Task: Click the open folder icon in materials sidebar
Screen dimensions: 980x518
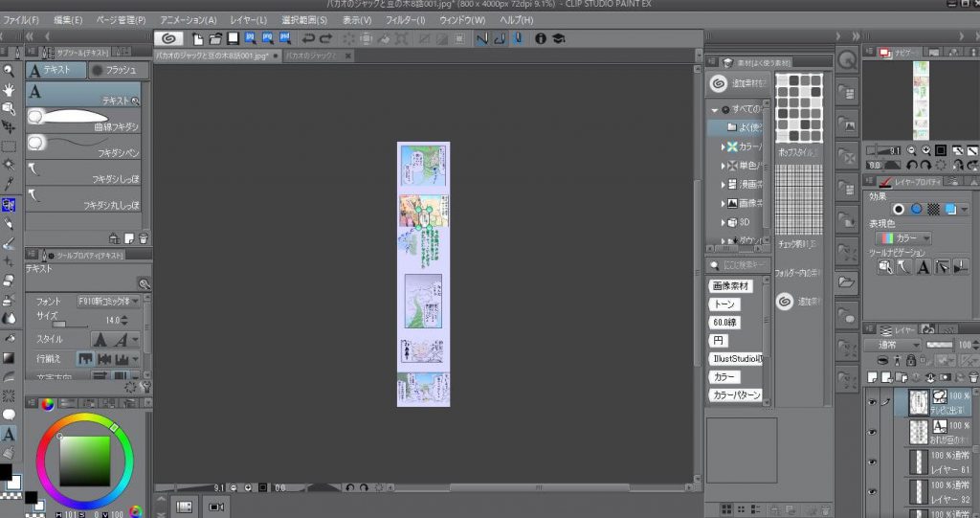Action: point(846,282)
